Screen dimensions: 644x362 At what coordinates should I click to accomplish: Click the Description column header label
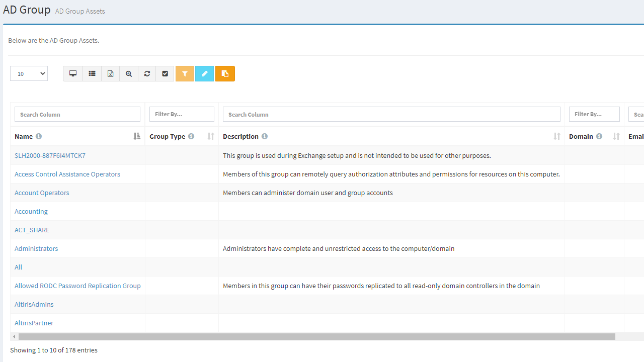click(240, 136)
